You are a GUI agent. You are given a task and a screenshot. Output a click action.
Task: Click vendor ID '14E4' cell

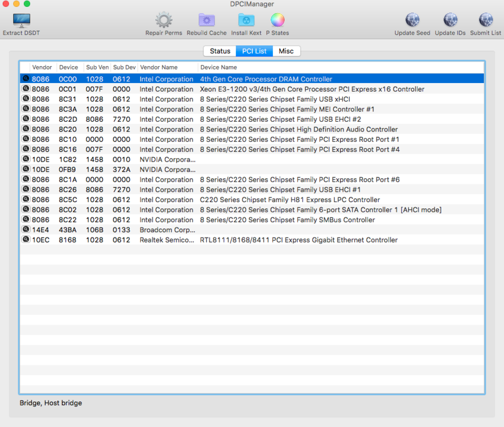coord(40,230)
